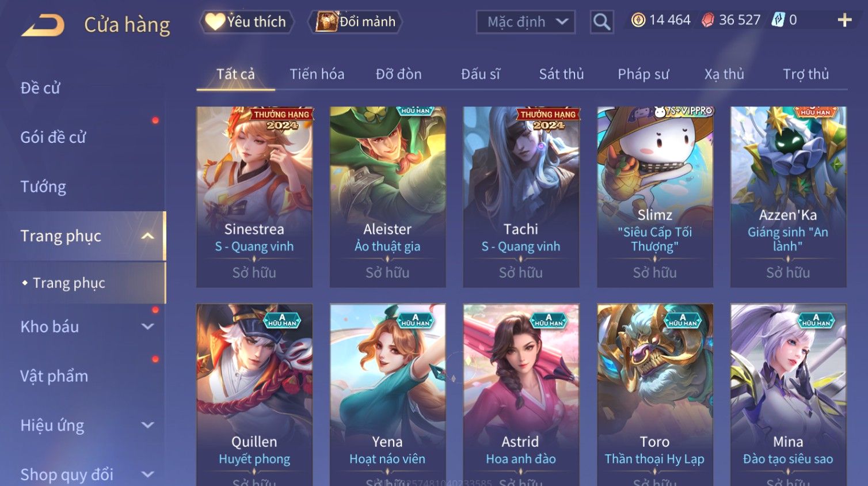Viewport: 868px width, 486px height.
Task: Select the Slimz Siêu Cấp Tối Thượng card
Action: coord(655,197)
